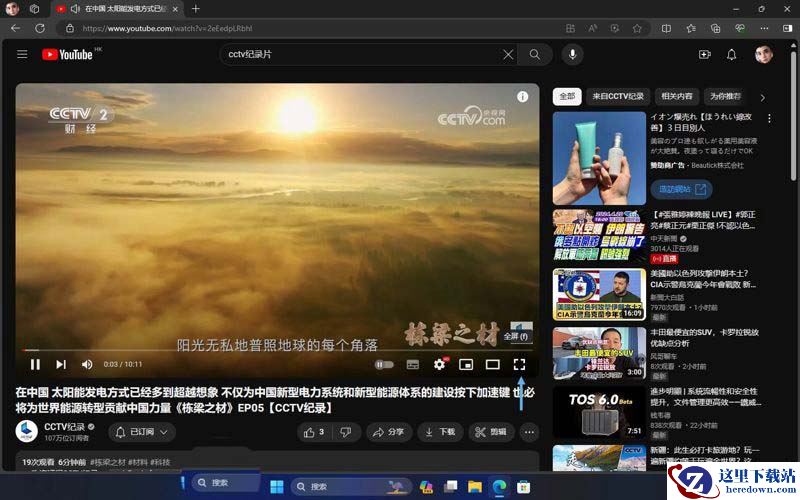Open Edge split screen icon
The height and width of the screenshot is (500, 800).
pos(666,29)
